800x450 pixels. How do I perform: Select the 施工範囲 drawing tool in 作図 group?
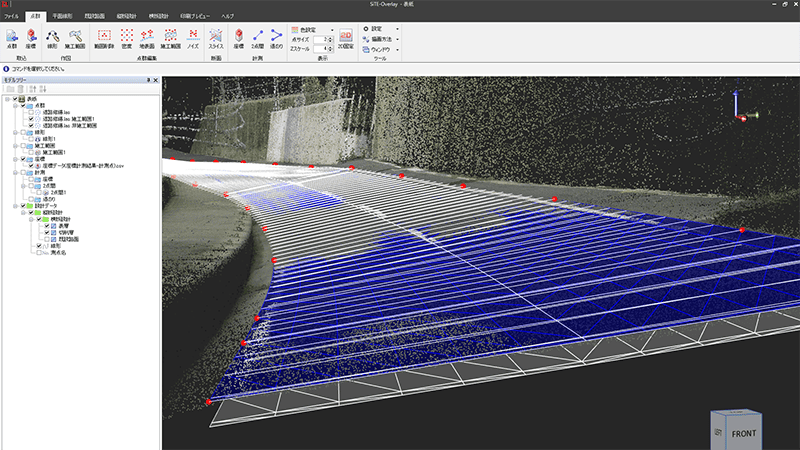(x=75, y=39)
